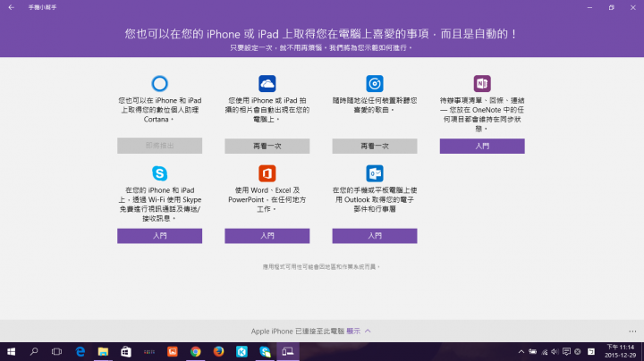Click the battery tray icon
Image resolution: width=644 pixels, height=361 pixels.
pos(533,351)
